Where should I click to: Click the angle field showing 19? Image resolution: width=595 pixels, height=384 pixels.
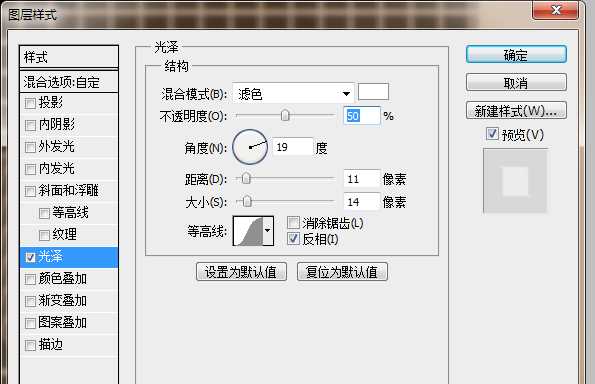(293, 147)
